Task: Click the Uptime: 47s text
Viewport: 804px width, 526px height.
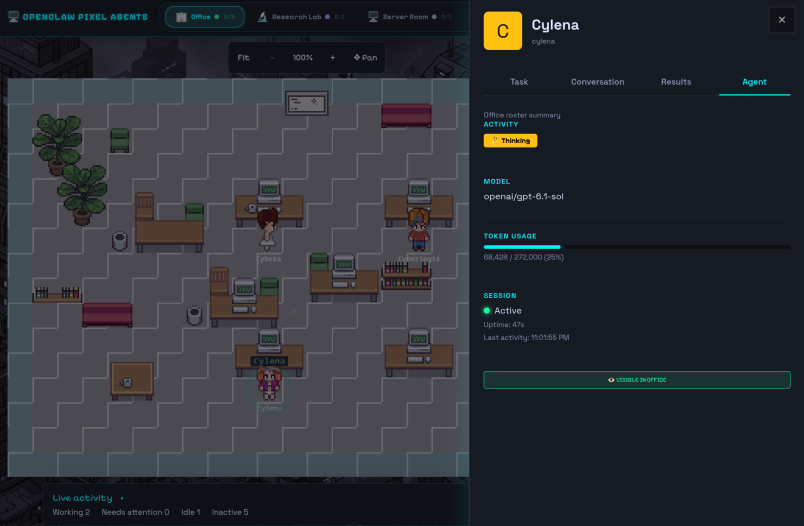Action: pyautogui.click(x=504, y=325)
